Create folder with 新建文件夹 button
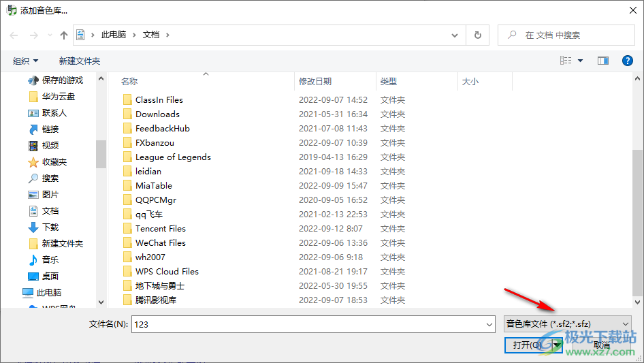Image resolution: width=644 pixels, height=363 pixels. click(x=79, y=61)
